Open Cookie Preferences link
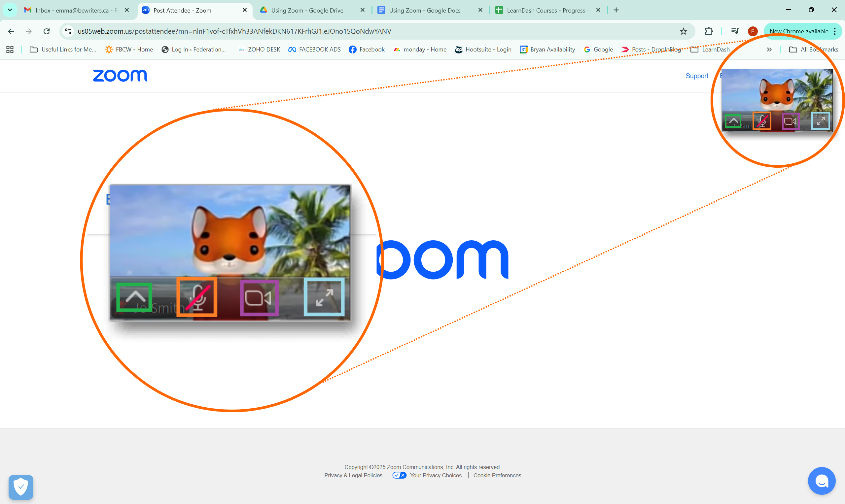 (x=497, y=476)
